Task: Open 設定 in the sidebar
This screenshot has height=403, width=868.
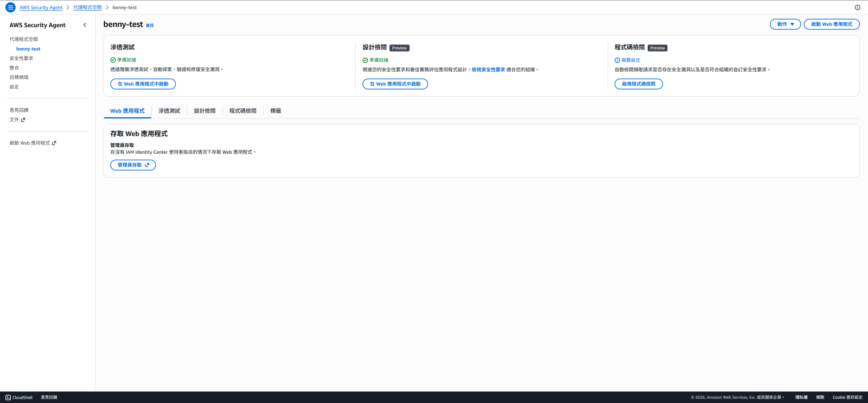Action: [14, 87]
